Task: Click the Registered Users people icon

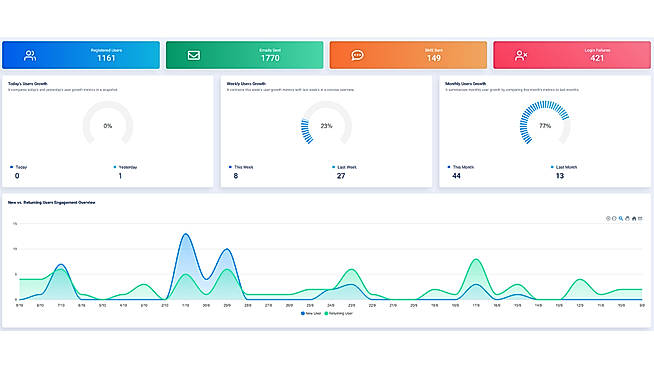Action: coord(30,55)
